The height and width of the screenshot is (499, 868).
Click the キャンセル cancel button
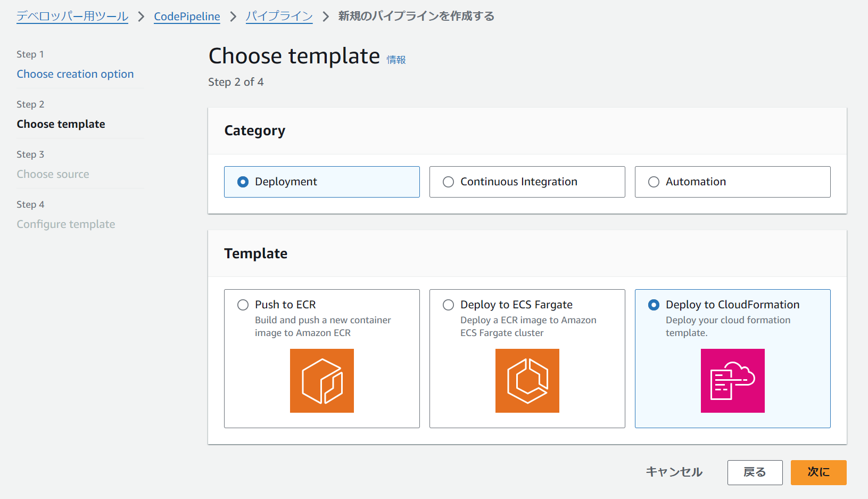click(x=674, y=472)
